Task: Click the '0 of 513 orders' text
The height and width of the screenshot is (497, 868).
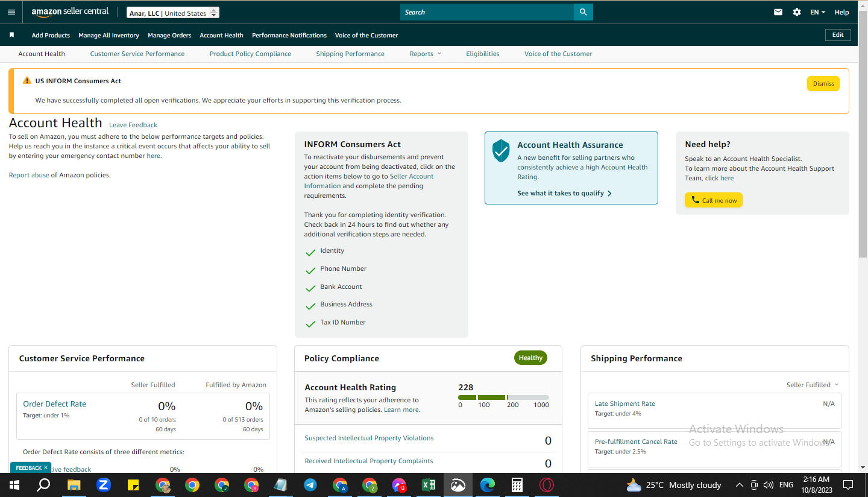Action: click(242, 419)
